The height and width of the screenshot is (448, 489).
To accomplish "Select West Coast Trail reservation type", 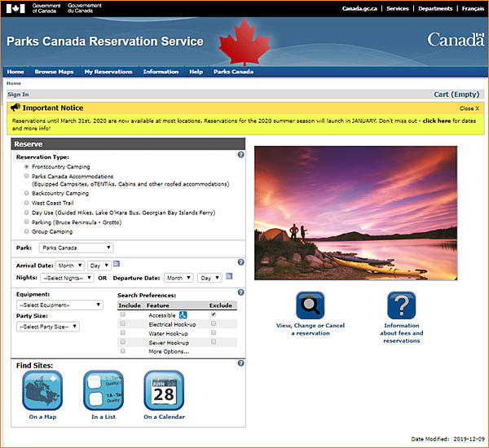I will pyautogui.click(x=27, y=203).
